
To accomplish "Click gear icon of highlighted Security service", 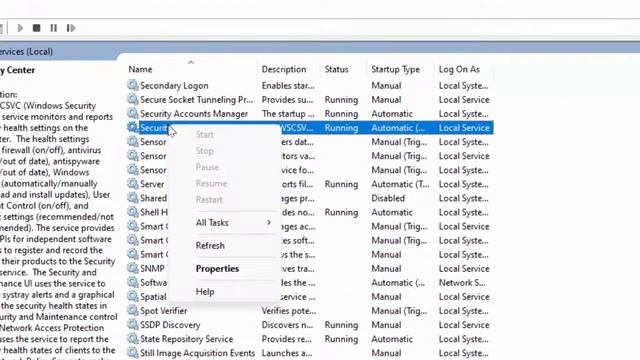I will [132, 127].
